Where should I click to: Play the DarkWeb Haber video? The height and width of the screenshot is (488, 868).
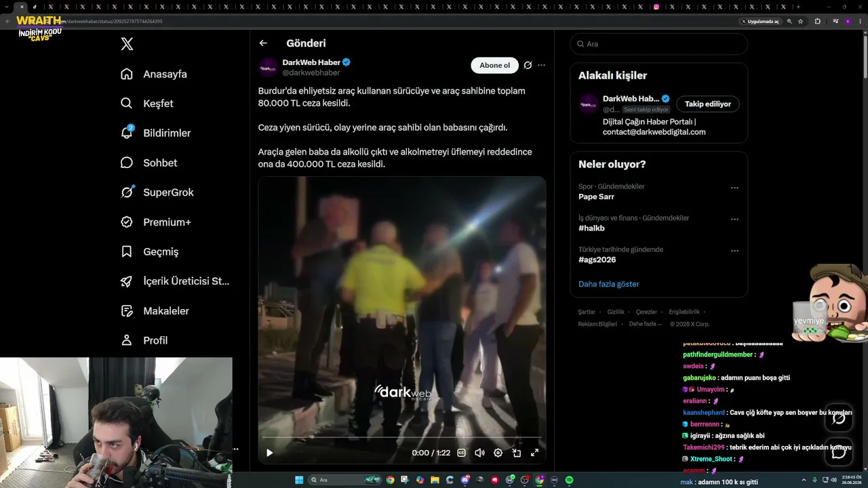pyautogui.click(x=269, y=453)
